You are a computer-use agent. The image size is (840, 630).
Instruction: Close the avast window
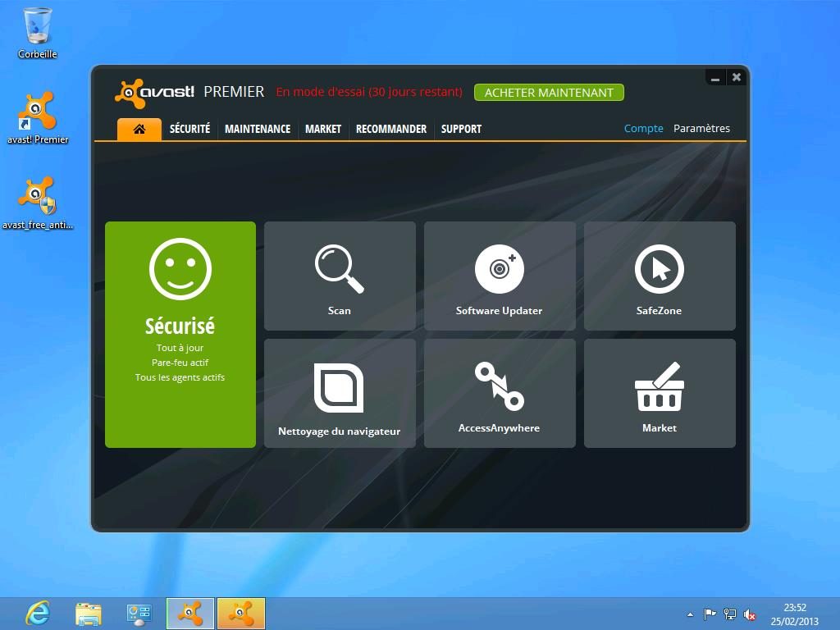click(x=737, y=78)
